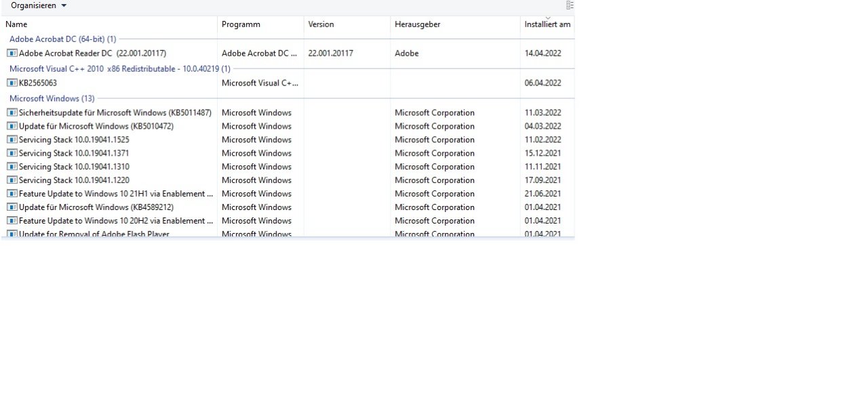Click the KB2565063 entry icon
Screen dimensions: 868x418
pos(12,83)
